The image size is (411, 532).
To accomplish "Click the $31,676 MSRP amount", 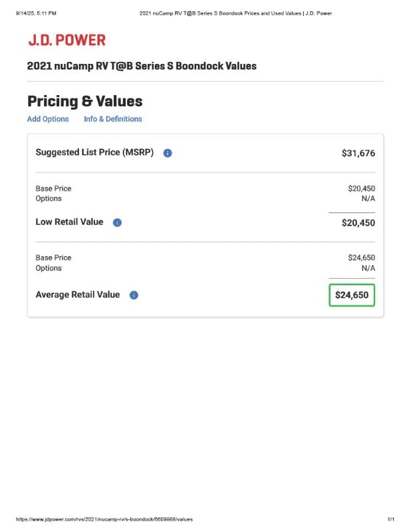I will [358, 153].
